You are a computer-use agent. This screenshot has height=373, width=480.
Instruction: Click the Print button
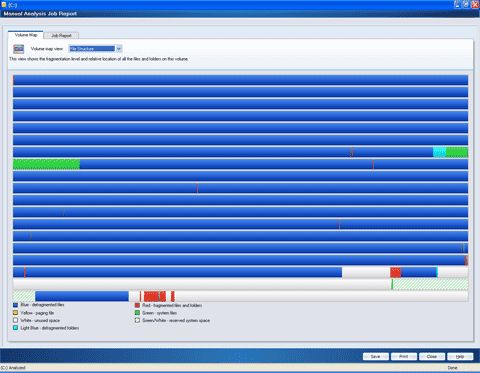pyautogui.click(x=404, y=356)
